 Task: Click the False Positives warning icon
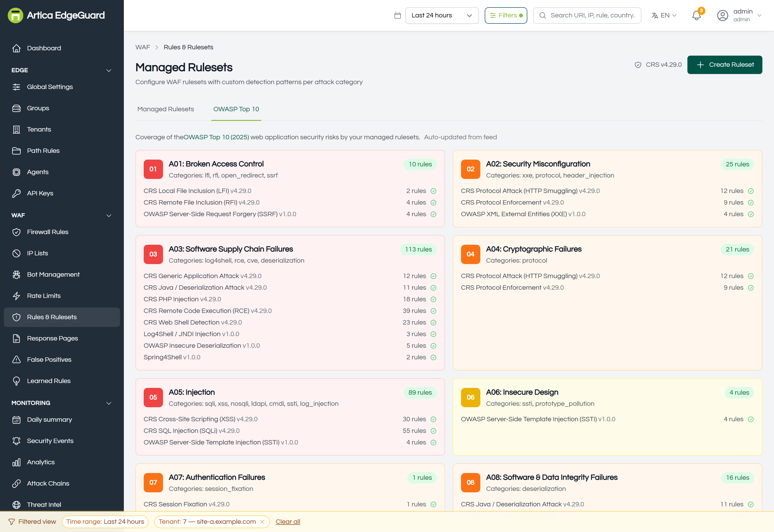pos(16,360)
